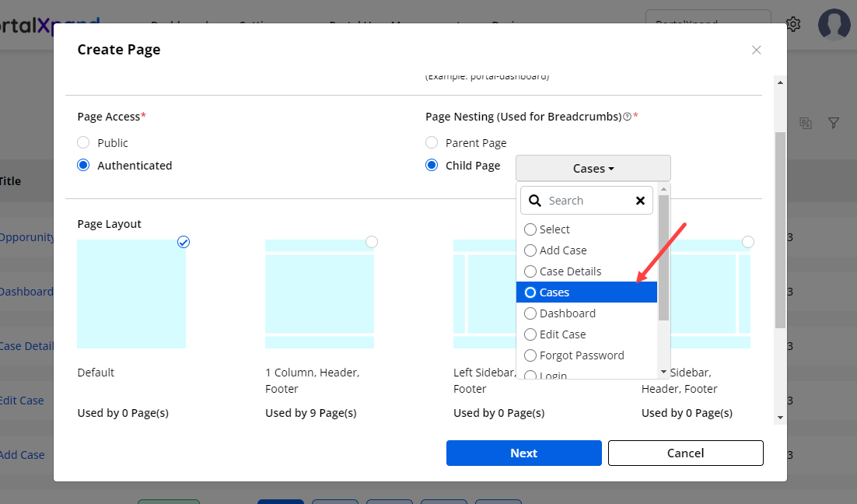This screenshot has width=857, height=504.
Task: Click the search magnifier icon in dropdown
Action: (535, 201)
